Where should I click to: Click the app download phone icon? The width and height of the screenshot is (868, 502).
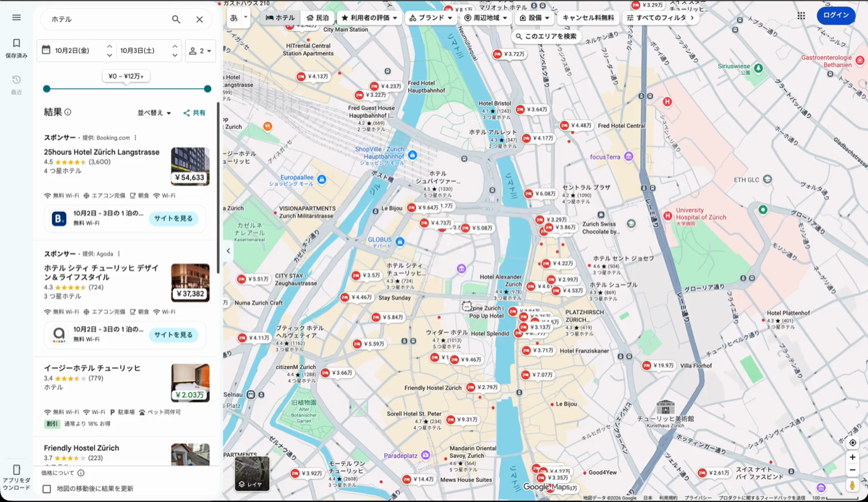(16, 470)
